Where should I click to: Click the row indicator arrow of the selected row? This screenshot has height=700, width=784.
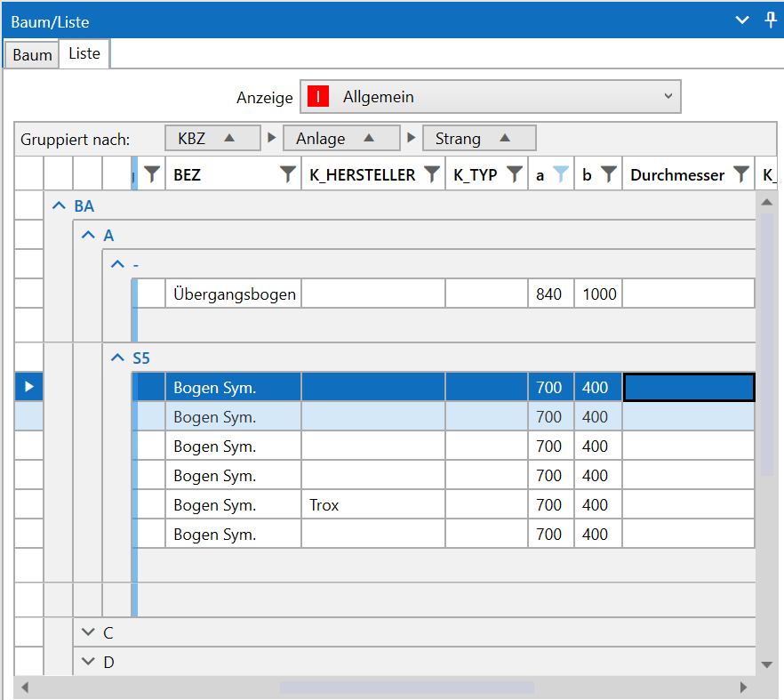(29, 386)
